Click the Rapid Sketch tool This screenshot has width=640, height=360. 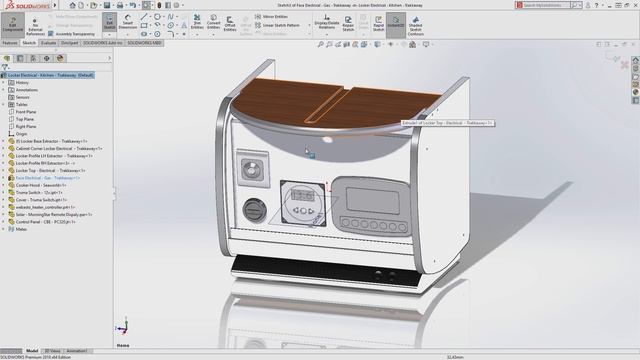[x=378, y=24]
